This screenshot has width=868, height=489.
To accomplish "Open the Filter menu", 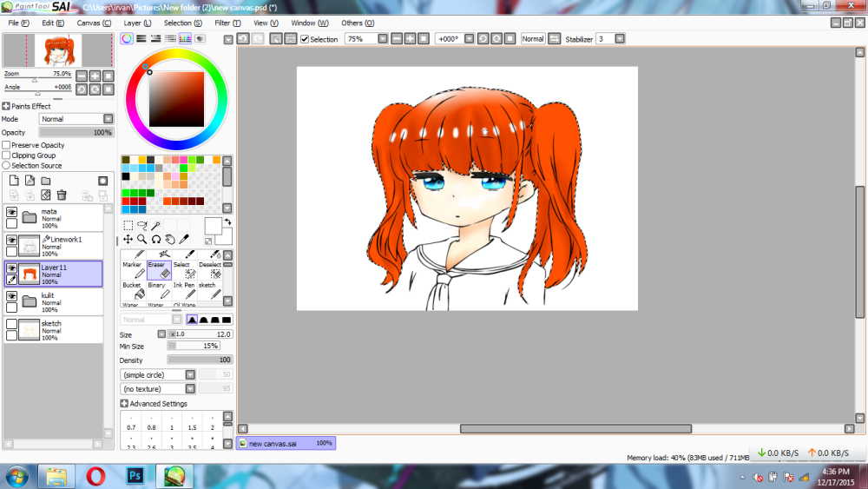I will click(227, 23).
